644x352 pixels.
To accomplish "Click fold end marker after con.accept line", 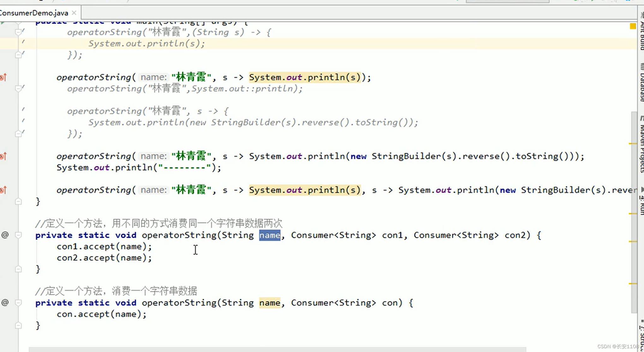I will [18, 325].
